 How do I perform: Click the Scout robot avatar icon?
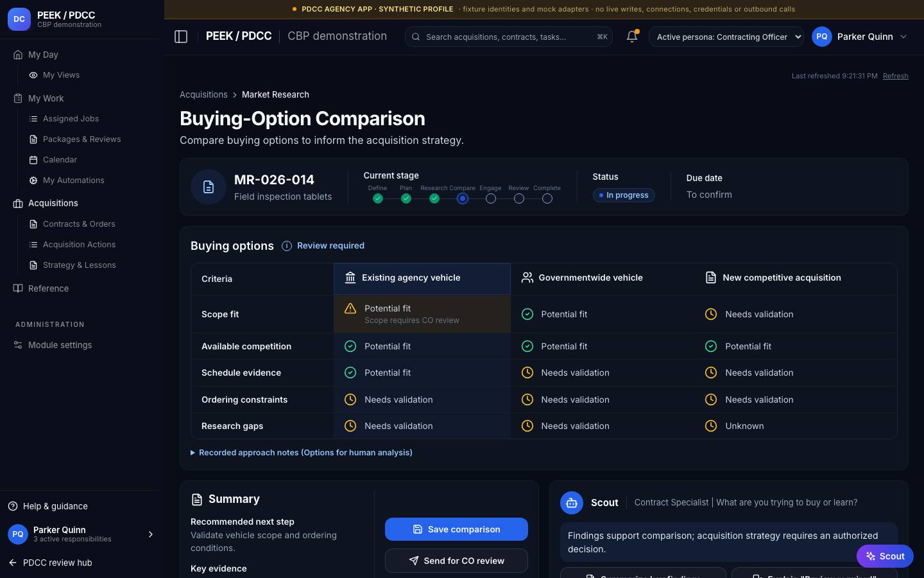(572, 503)
